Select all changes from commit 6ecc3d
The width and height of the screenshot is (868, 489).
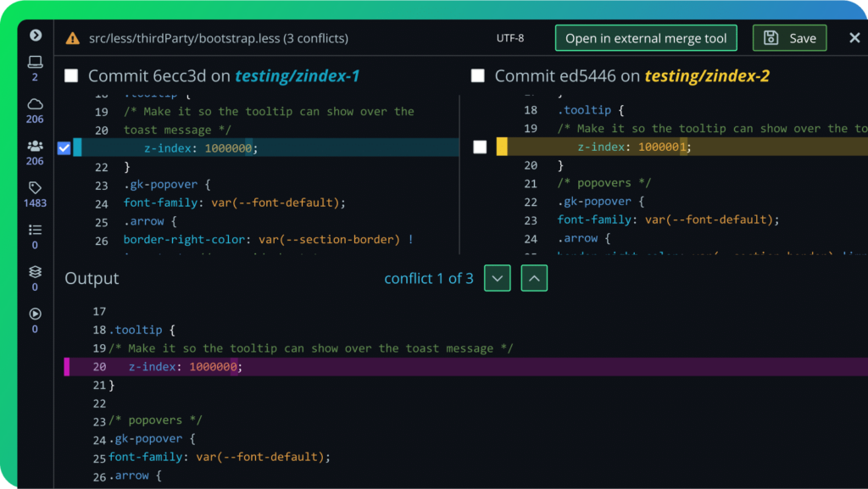pos(71,75)
